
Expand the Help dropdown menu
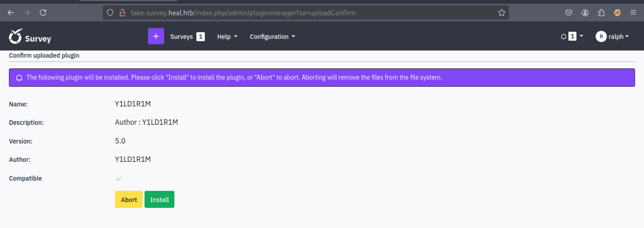(227, 36)
